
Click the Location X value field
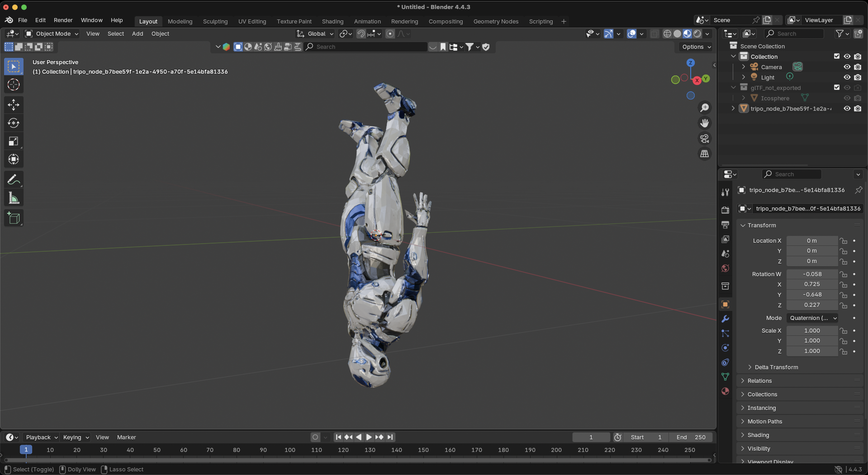click(x=811, y=241)
